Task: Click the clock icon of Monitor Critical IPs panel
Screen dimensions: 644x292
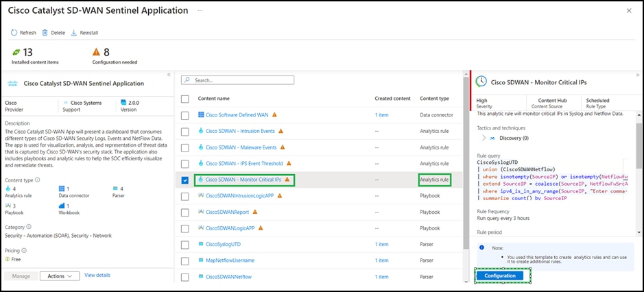Action: point(481,82)
